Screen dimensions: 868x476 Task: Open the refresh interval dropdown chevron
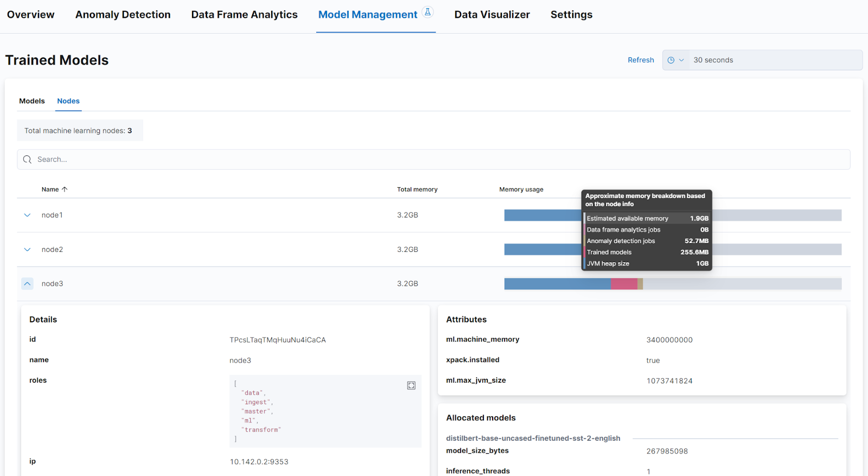(681, 60)
